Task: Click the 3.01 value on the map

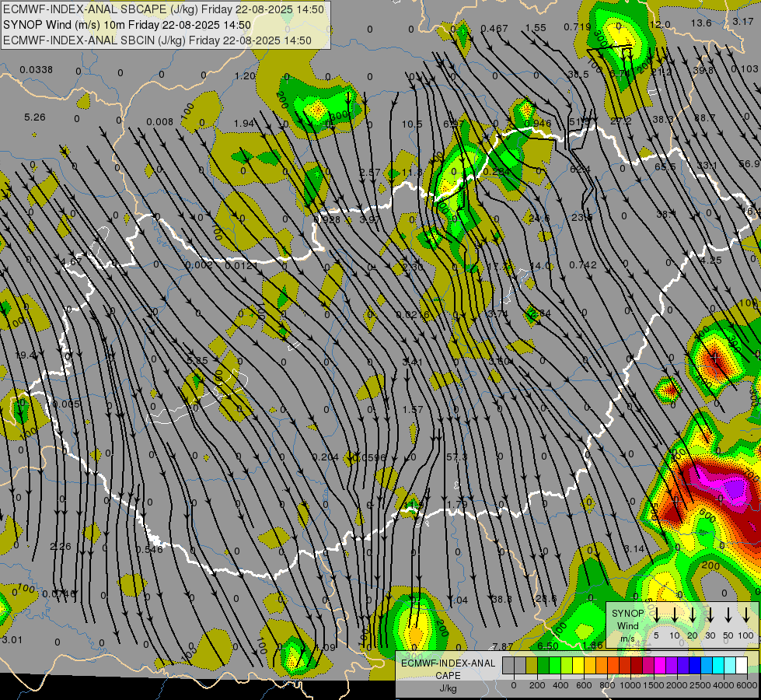Action: point(12,639)
